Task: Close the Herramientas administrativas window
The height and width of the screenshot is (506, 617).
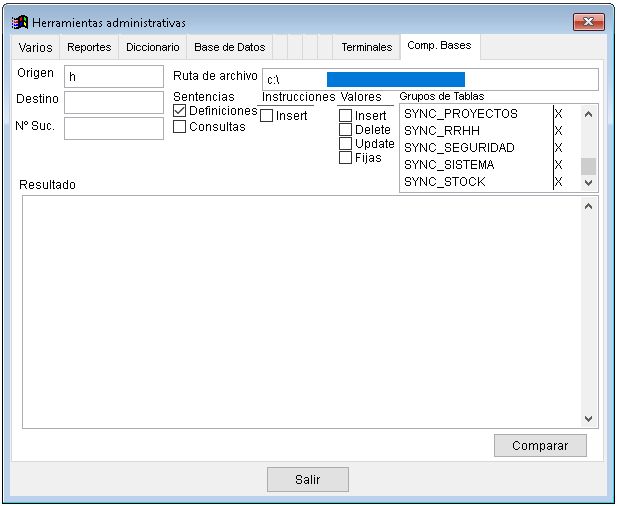Action: 587,22
